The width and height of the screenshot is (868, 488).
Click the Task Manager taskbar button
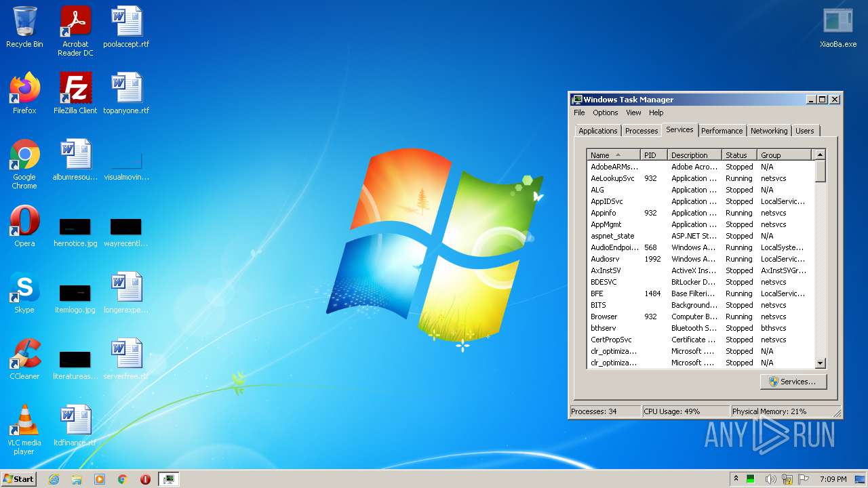[x=169, y=479]
